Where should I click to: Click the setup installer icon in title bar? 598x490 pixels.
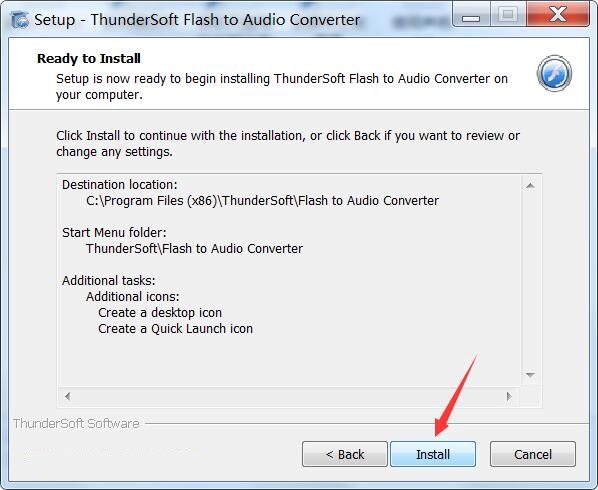[x=19, y=20]
